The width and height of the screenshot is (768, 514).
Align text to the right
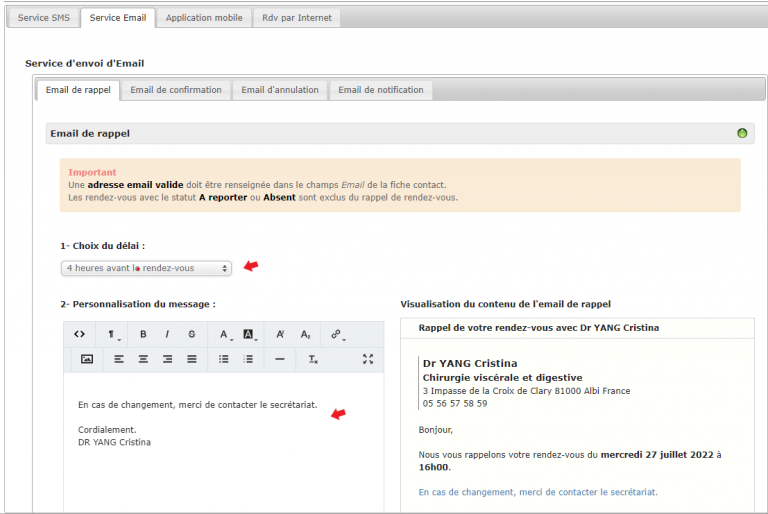click(x=167, y=359)
